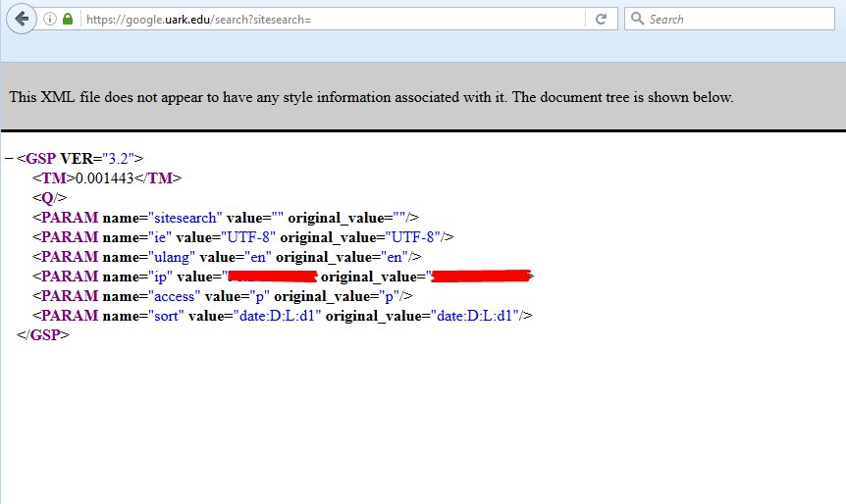Select the PARAM access line
This screenshot has width=846, height=504.
click(222, 296)
